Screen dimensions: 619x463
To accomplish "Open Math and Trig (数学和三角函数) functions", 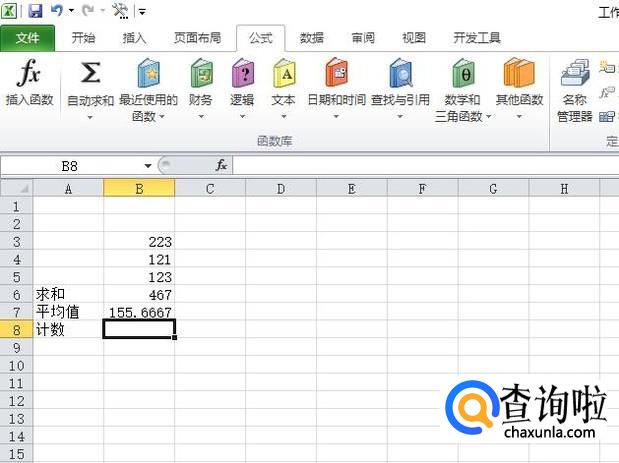I will (463, 77).
